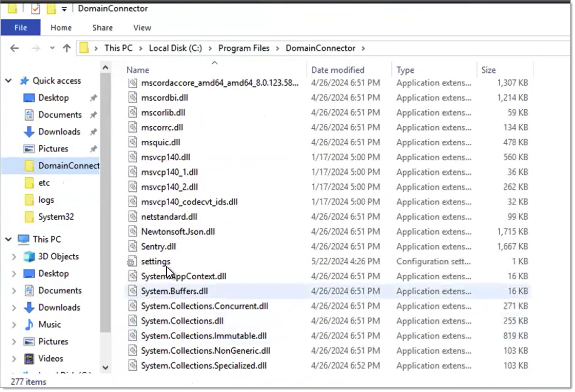
Task: Click the up one level arrow
Action: pos(66,48)
